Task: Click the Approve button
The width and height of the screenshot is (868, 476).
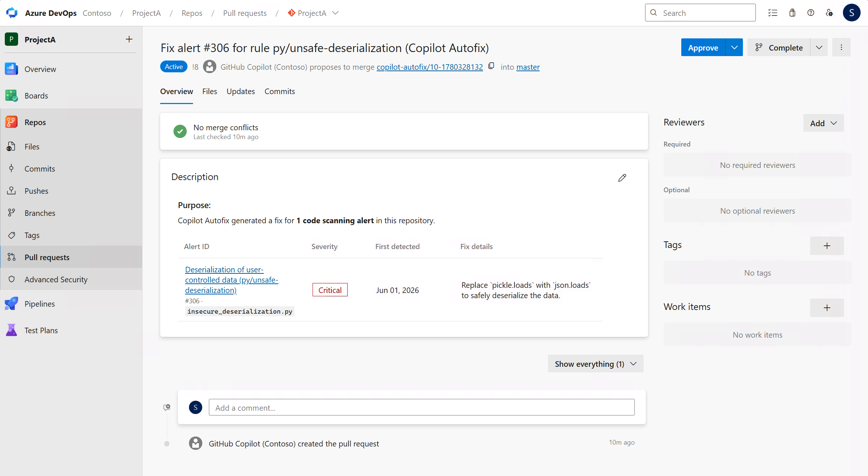Action: tap(703, 47)
